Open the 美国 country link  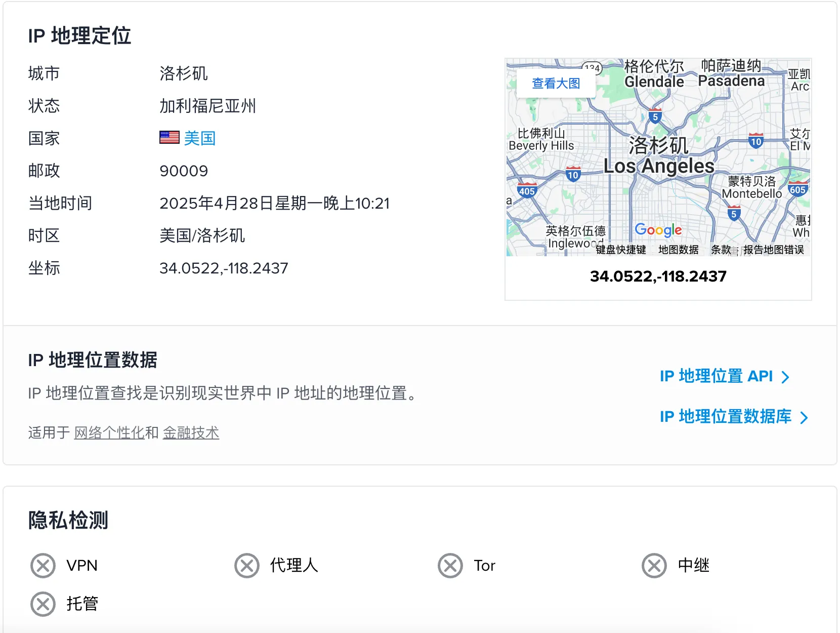point(200,138)
